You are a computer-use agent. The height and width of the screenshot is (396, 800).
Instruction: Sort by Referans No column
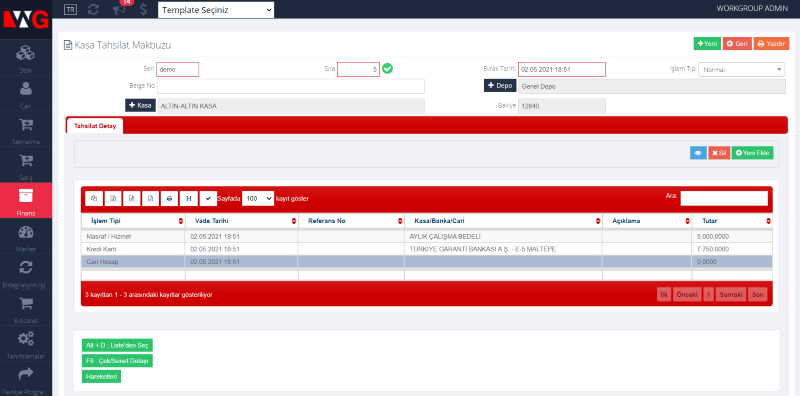[x=352, y=221]
